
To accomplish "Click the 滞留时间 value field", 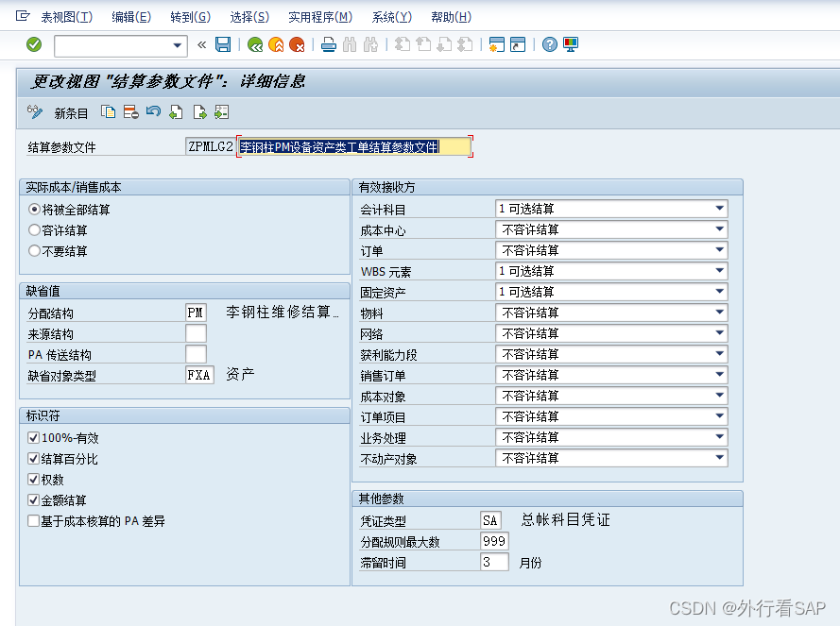I will [494, 562].
